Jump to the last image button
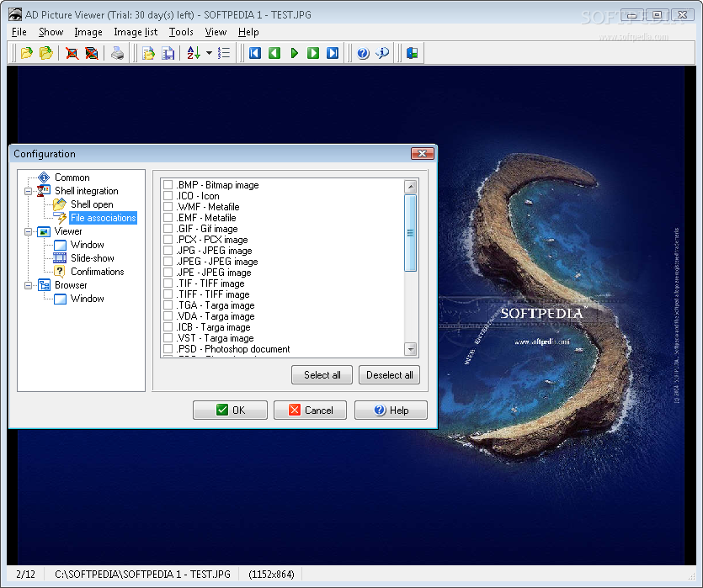The image size is (703, 588). pyautogui.click(x=333, y=53)
